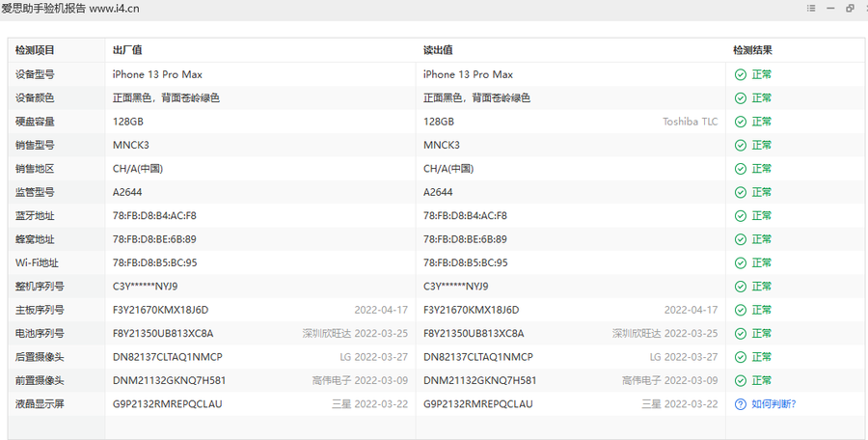Click iPhone 13 Pro Max in 出厂值 column

[158, 75]
